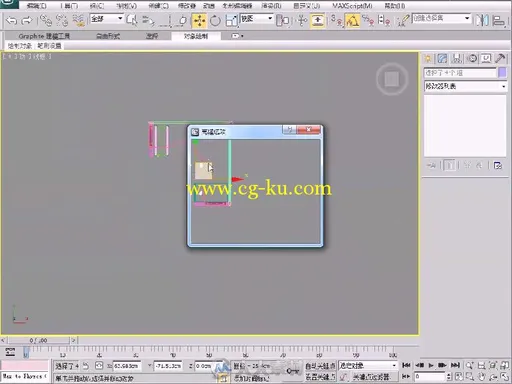The width and height of the screenshot is (512, 384).
Task: Click the Auto Key button
Action: [x=320, y=366]
